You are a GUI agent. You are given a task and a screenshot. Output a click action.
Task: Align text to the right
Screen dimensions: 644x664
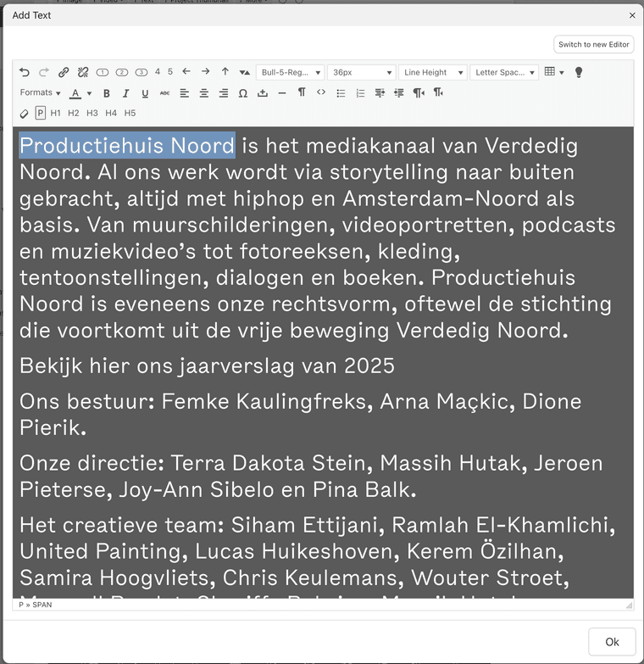coord(224,93)
